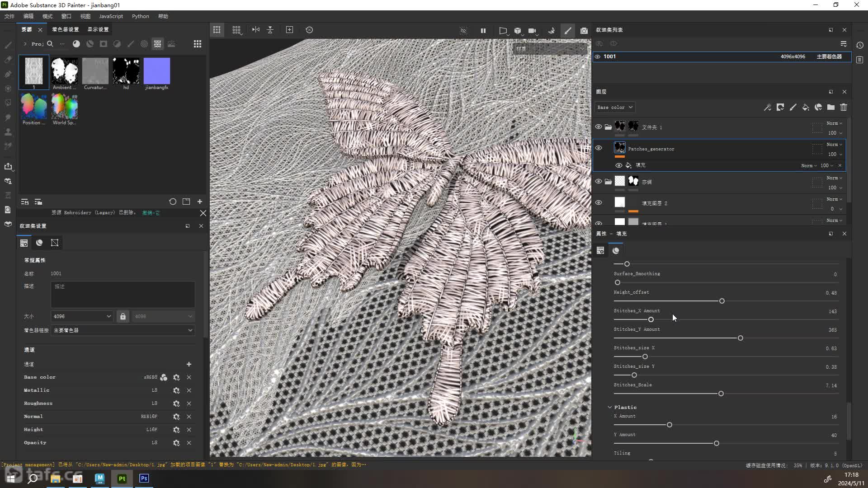Image resolution: width=868 pixels, height=488 pixels.
Task: Add smart material layer icon
Action: (818, 107)
